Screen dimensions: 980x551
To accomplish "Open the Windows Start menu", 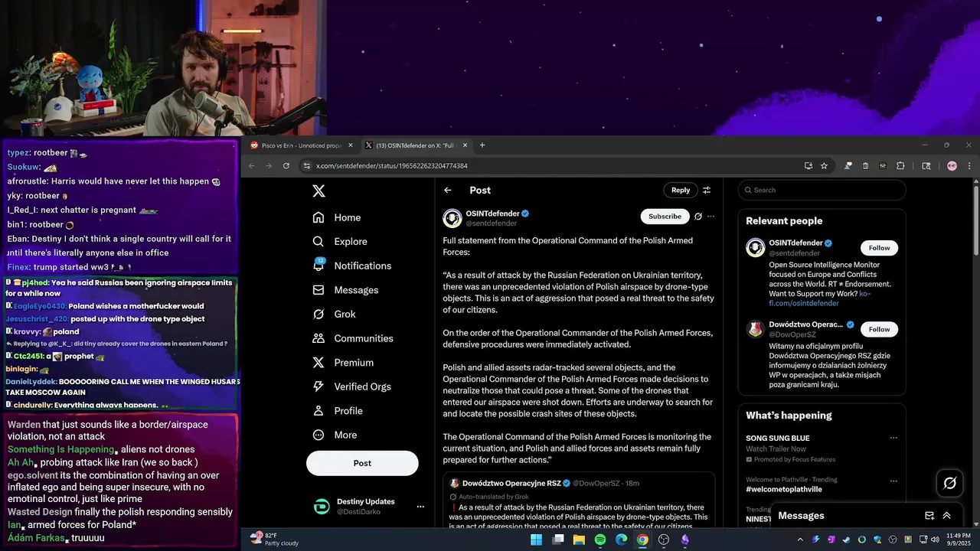I will point(536,540).
